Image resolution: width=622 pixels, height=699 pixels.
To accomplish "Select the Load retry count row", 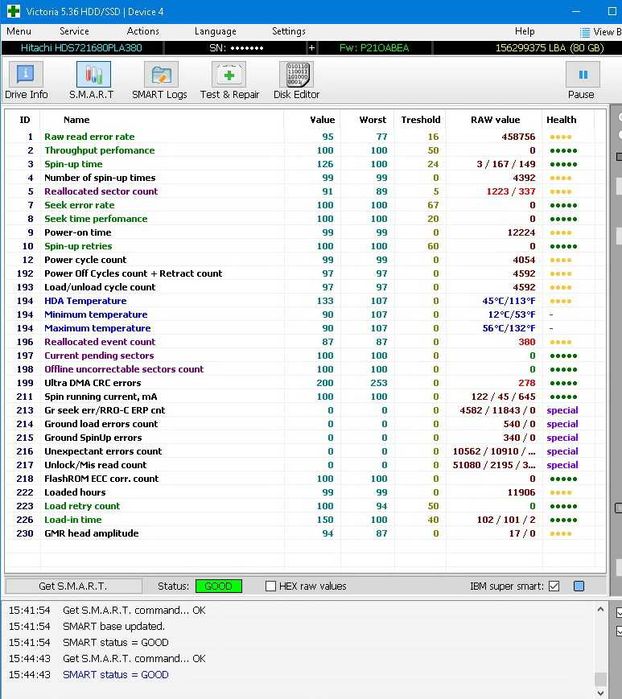I will click(305, 506).
